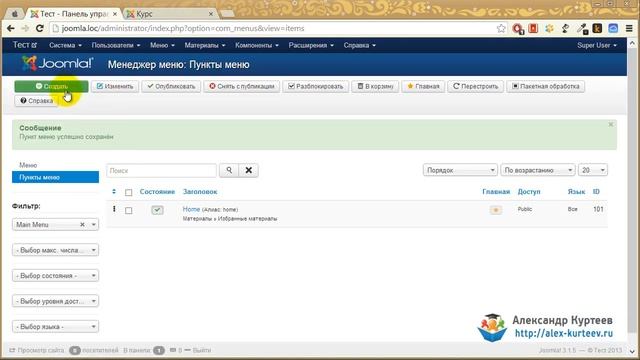This screenshot has width=640, height=360.
Task: Check the Home menu item checkbox
Action: coord(129,211)
